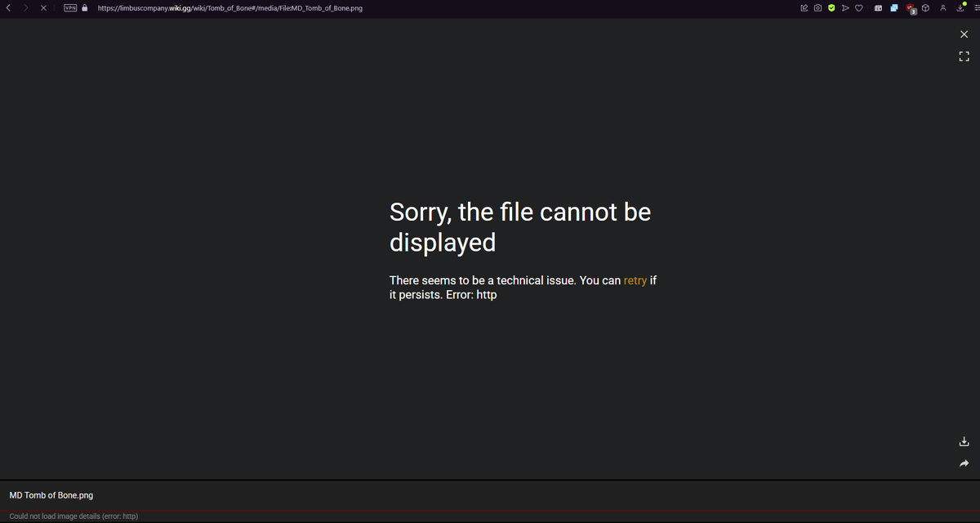Toggle fullscreen for media viewer
The height and width of the screenshot is (523, 980).
click(x=964, y=56)
